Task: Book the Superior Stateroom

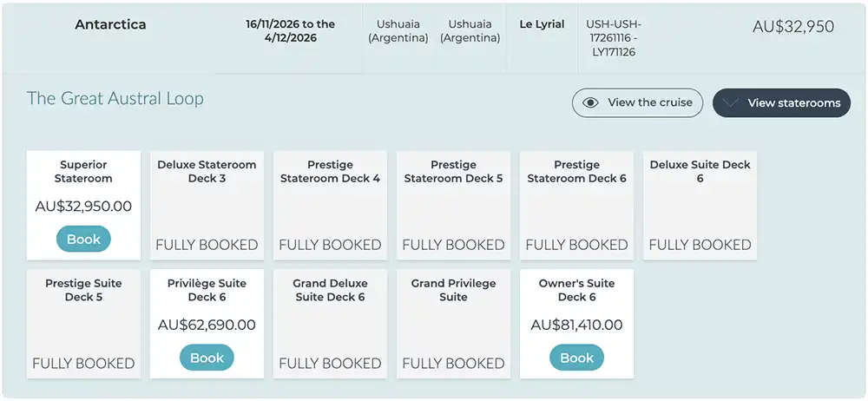Action: click(x=83, y=239)
